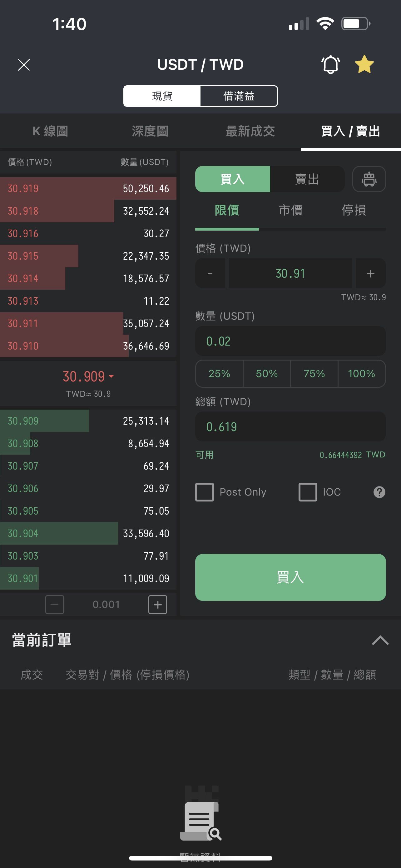Decrease order book precision with minus icon

coord(55,605)
